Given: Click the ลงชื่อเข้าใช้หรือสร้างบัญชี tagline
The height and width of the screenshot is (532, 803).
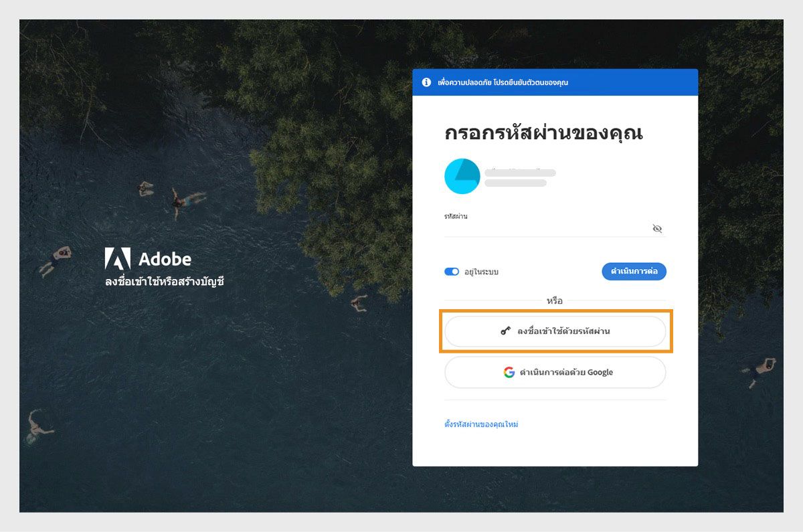Looking at the screenshot, I should point(165,282).
